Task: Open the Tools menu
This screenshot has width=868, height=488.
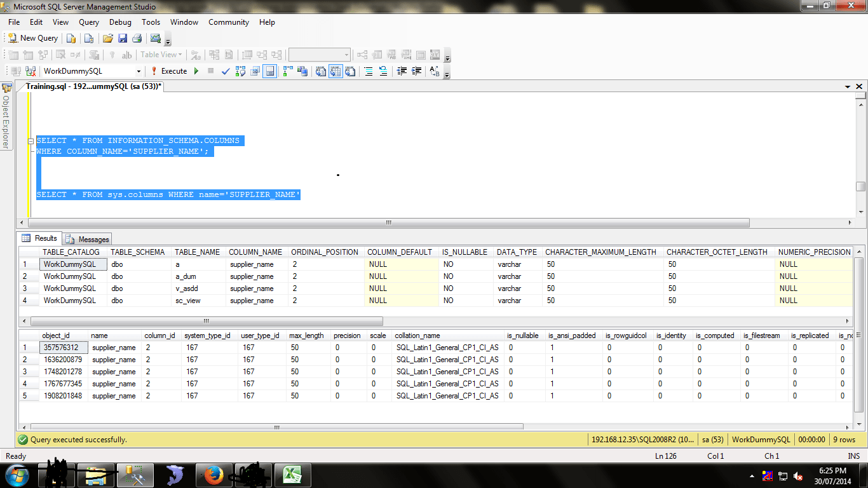Action: coord(151,22)
